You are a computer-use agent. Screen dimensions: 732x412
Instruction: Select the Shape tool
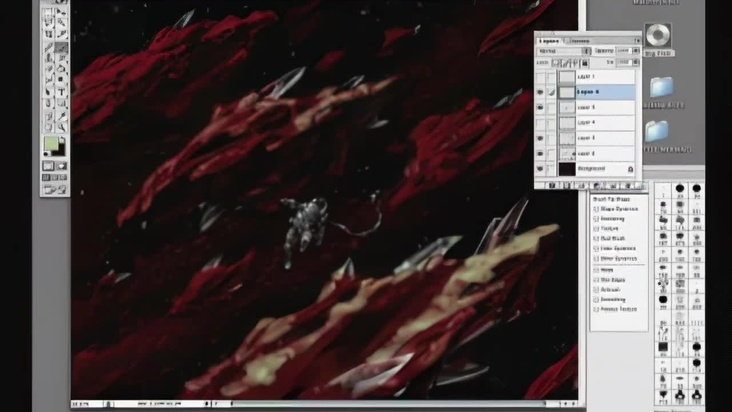point(61,103)
